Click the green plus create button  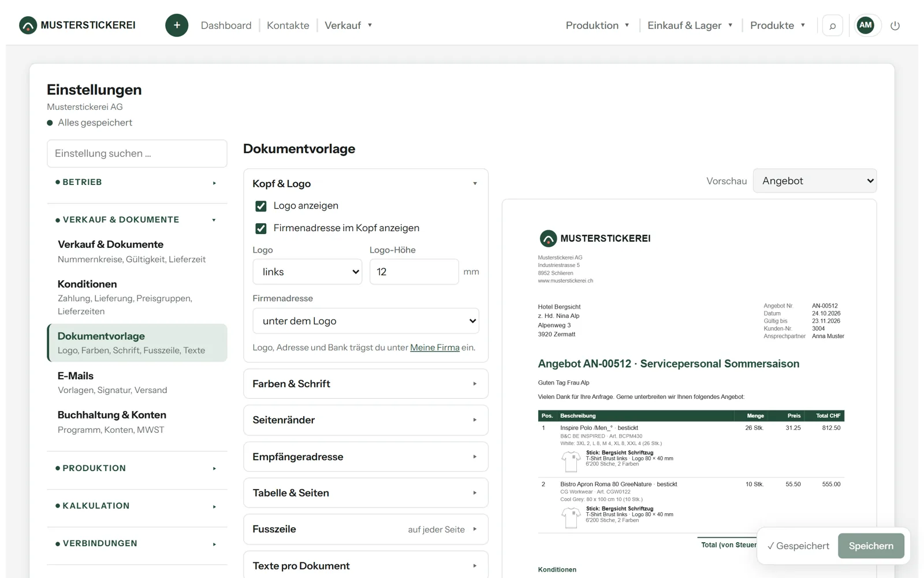click(177, 25)
